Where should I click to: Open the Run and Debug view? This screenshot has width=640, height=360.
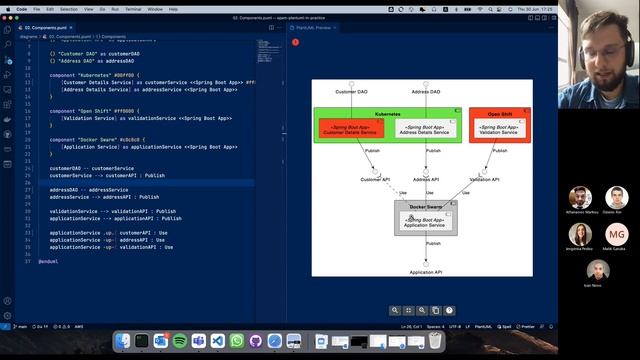click(x=7, y=75)
